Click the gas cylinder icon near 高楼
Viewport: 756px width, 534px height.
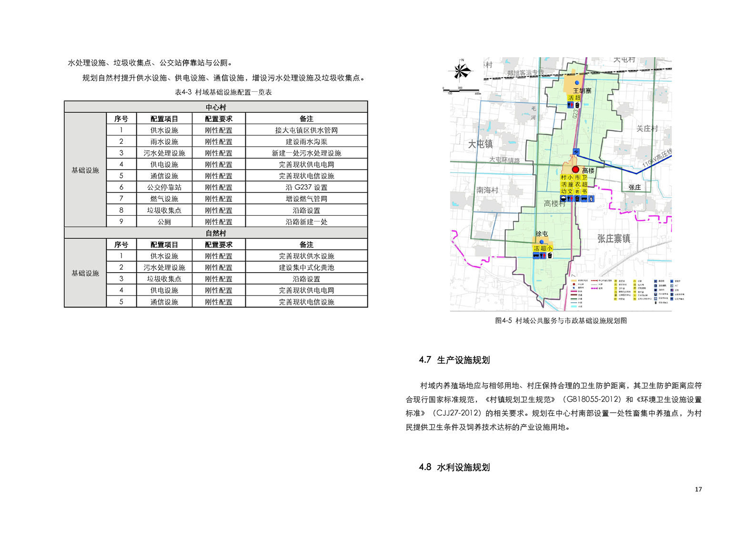pos(591,198)
